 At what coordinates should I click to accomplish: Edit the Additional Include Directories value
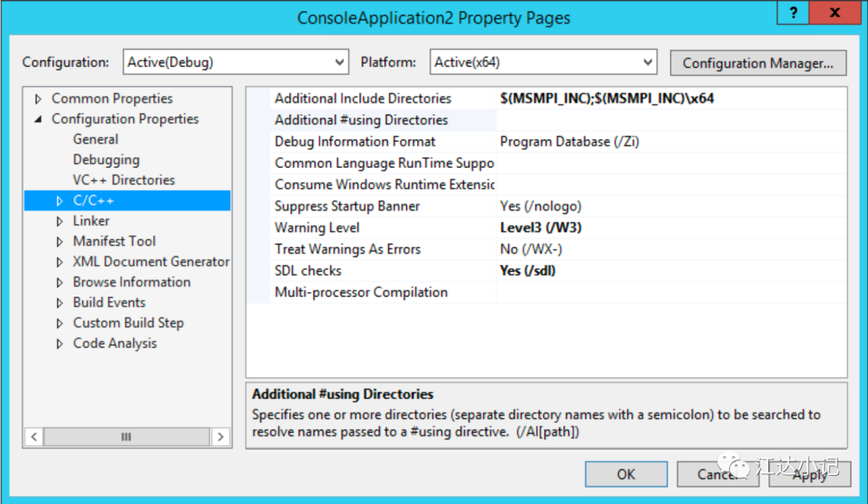click(671, 99)
